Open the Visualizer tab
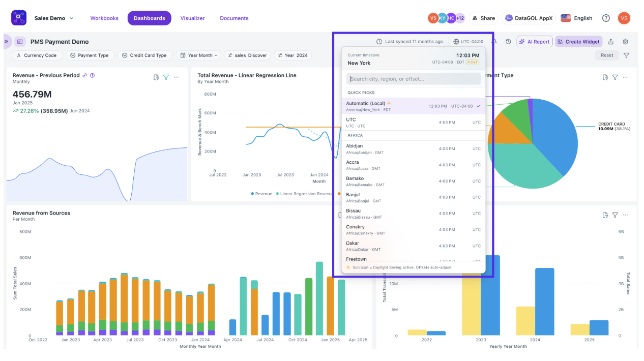This screenshot has width=644, height=361. click(192, 18)
